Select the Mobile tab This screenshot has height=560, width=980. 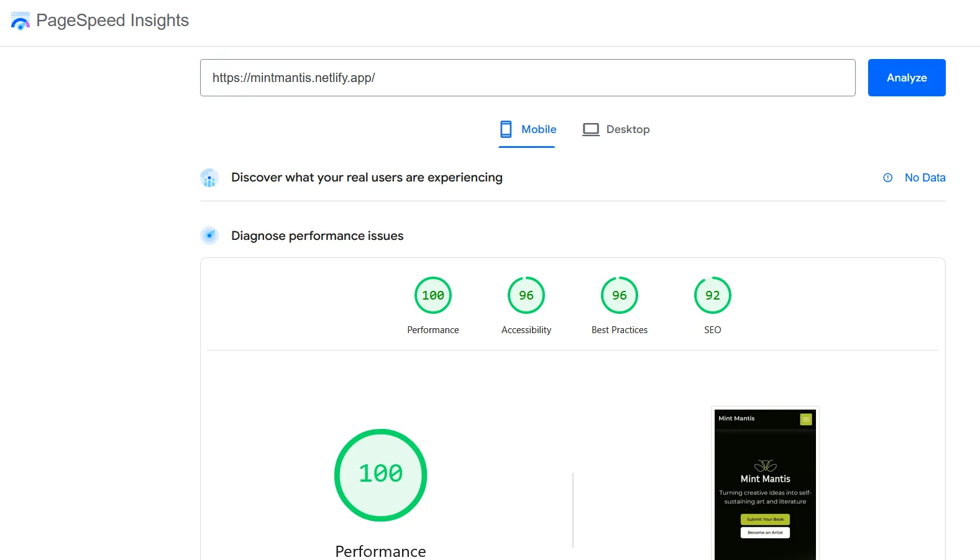(x=527, y=129)
